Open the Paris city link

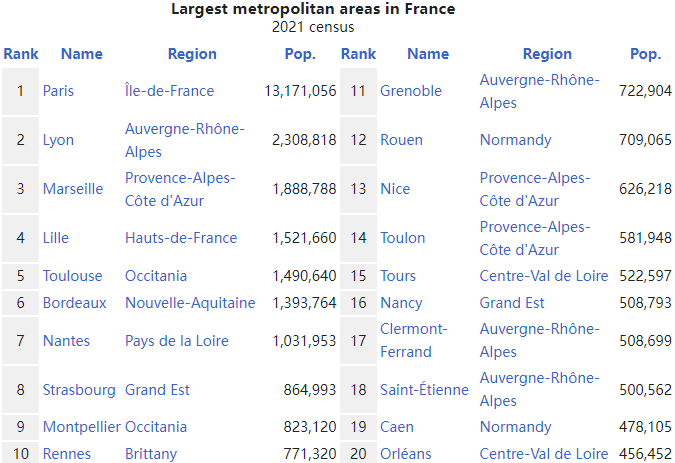(58, 91)
